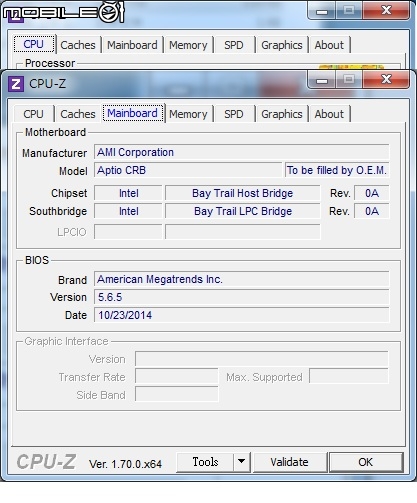Viewport: 417px width, 503px height.
Task: Click the Validate button
Action: (290, 462)
